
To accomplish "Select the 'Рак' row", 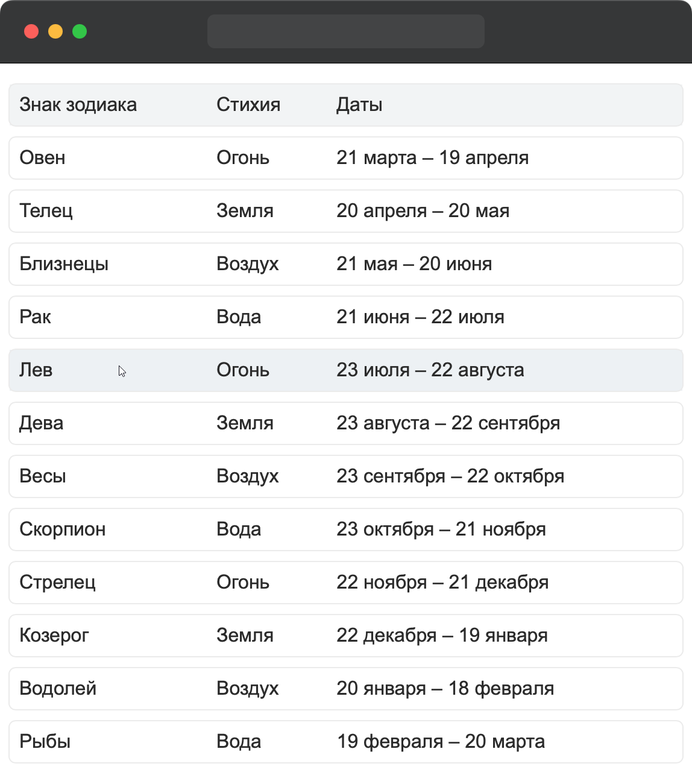I will (345, 317).
